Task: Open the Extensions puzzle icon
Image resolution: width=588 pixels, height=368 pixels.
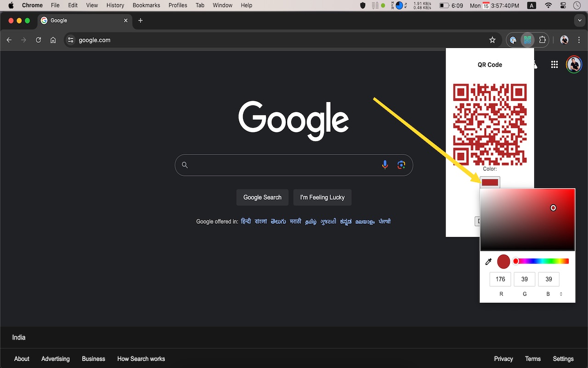Action: 543,40
